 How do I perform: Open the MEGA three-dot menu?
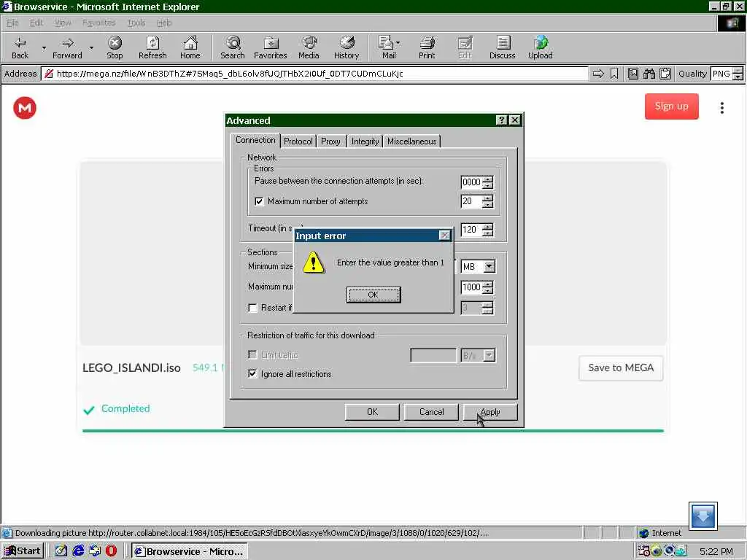tap(722, 108)
